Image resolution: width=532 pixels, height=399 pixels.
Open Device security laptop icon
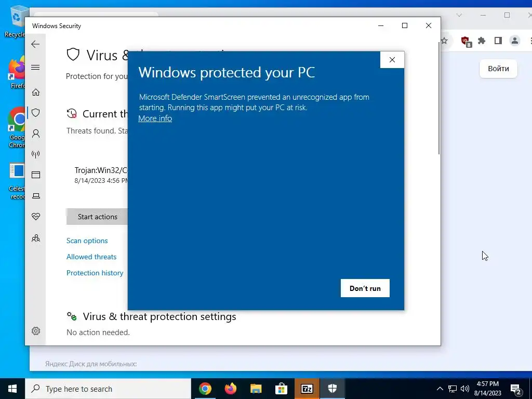click(36, 196)
